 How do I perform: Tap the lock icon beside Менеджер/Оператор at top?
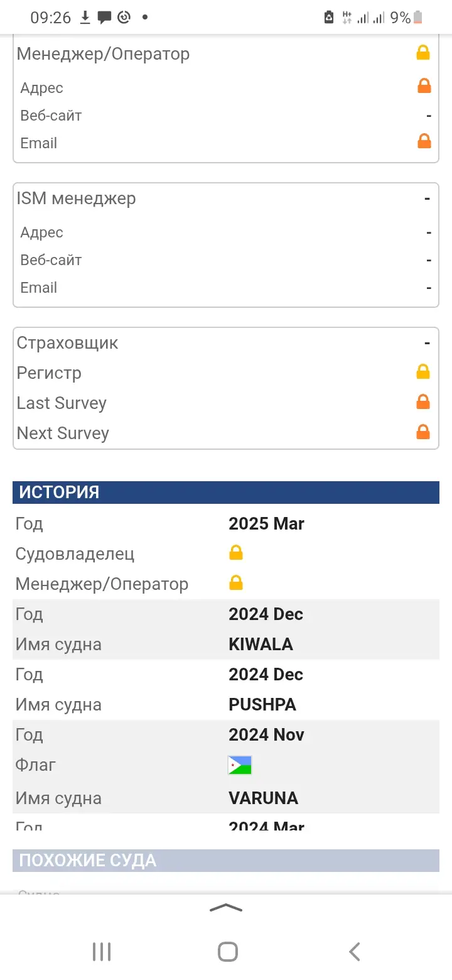click(x=423, y=53)
